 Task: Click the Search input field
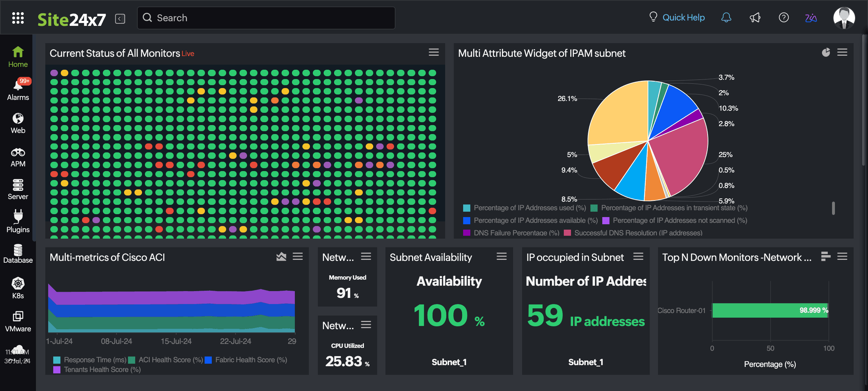coord(266,18)
